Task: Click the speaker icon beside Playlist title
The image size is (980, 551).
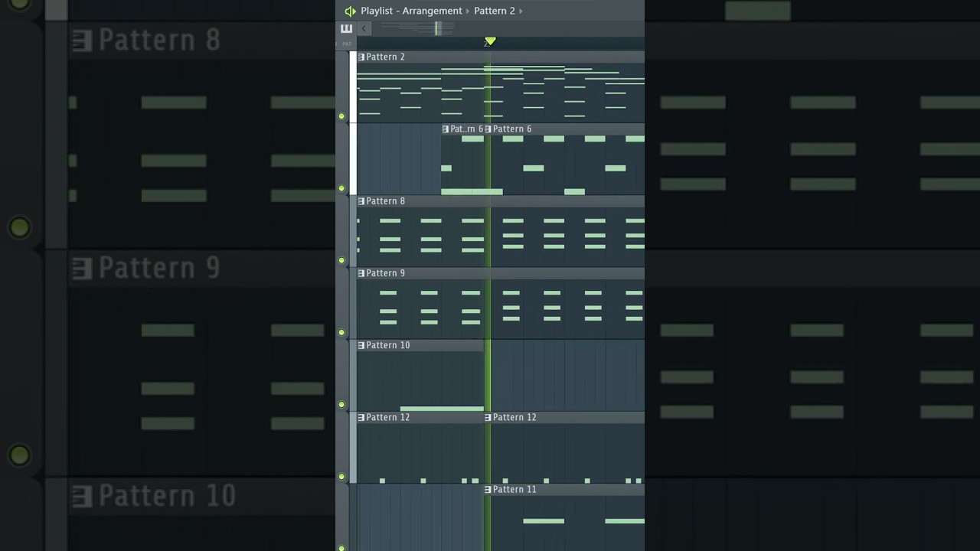Action: (x=350, y=11)
